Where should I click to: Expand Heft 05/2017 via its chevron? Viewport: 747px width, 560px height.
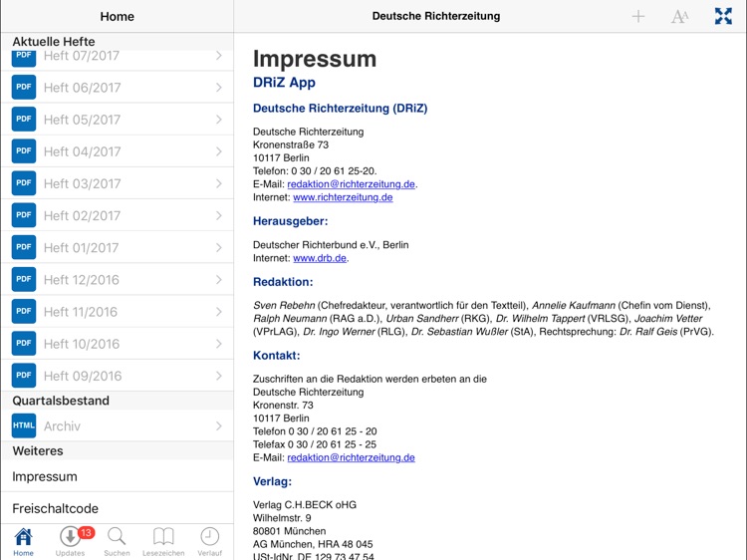tap(219, 120)
